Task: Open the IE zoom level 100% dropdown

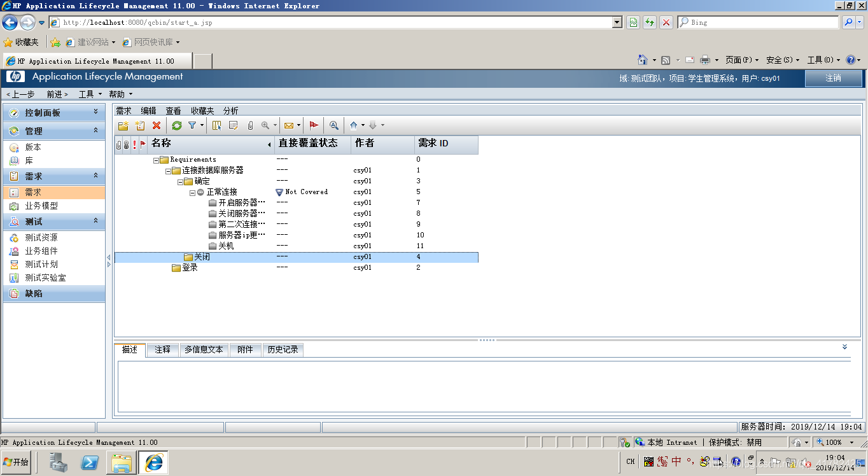Action: tap(851, 442)
